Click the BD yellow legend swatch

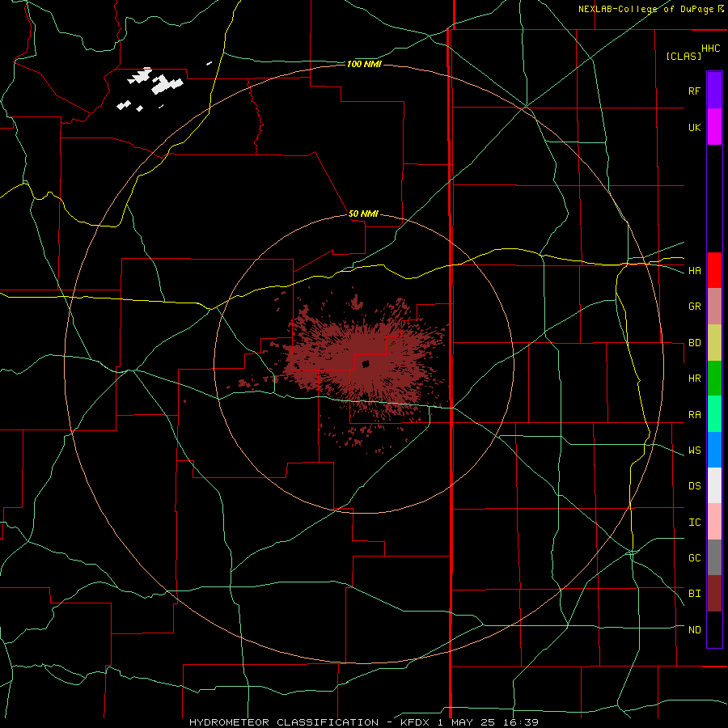point(714,342)
